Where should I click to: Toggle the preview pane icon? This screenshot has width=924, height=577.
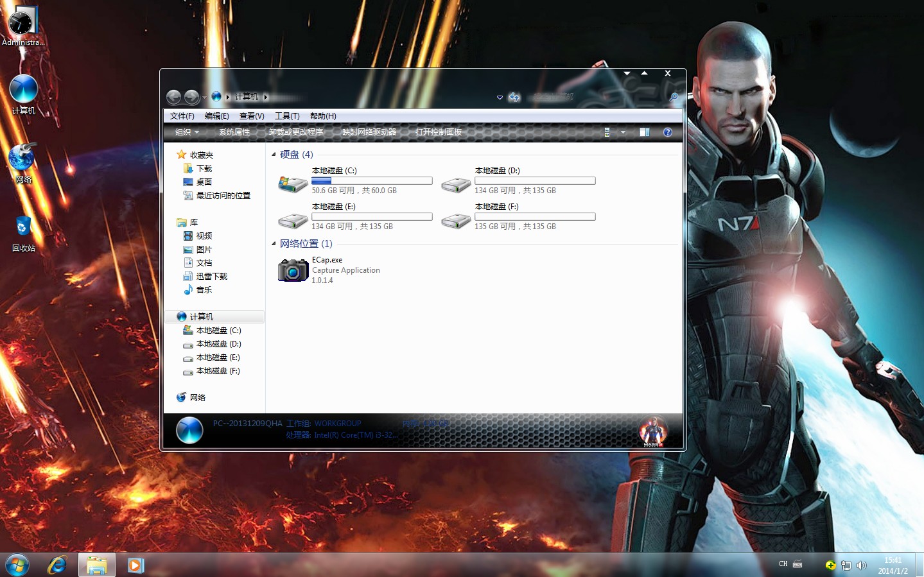(x=645, y=132)
